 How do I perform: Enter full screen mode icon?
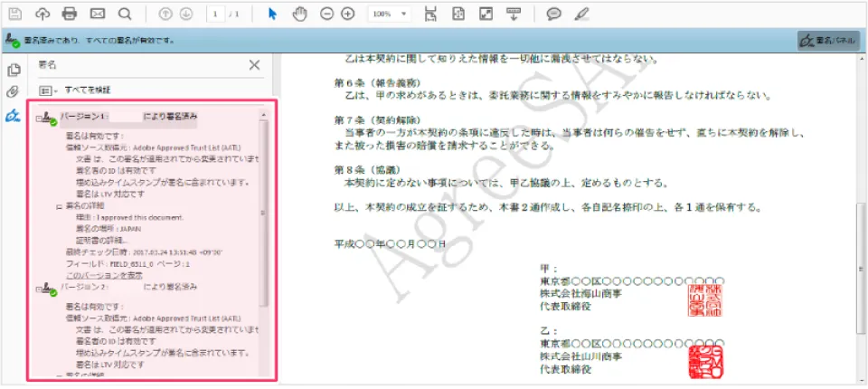[486, 14]
